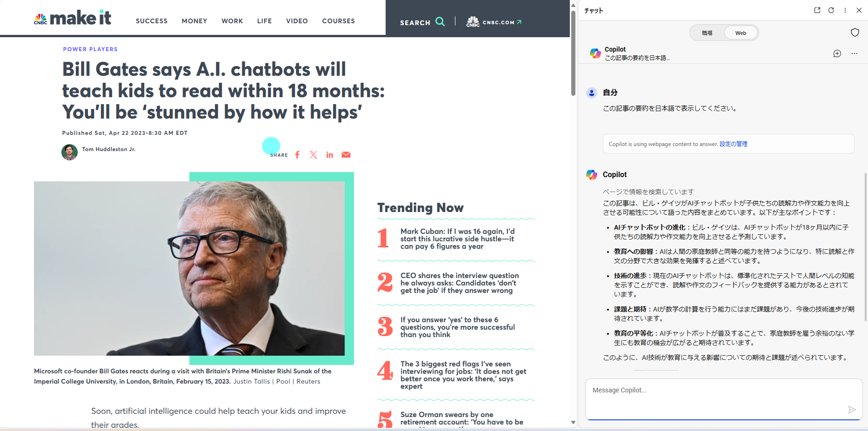The width and height of the screenshot is (868, 431).
Task: Switch Copilot to Web mode
Action: 741,33
